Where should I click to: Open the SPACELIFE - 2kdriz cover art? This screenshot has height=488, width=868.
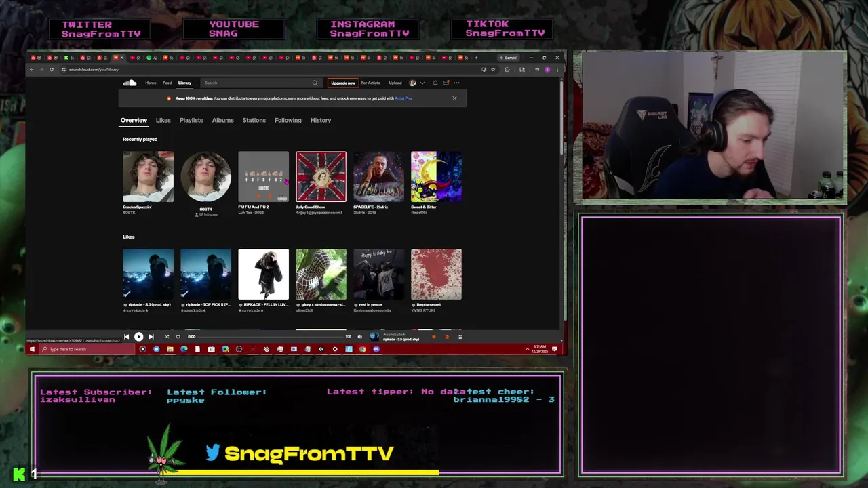click(378, 176)
